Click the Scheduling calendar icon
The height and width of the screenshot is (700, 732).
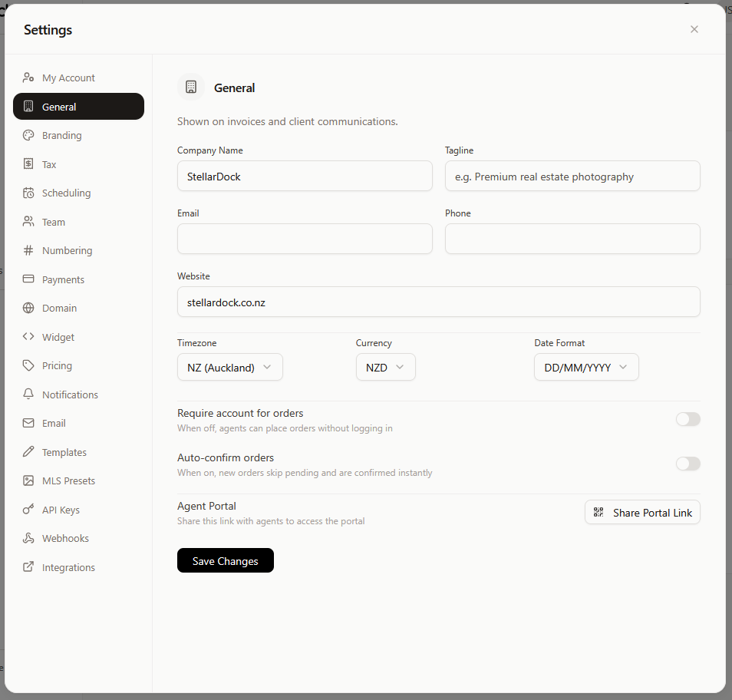(x=28, y=193)
